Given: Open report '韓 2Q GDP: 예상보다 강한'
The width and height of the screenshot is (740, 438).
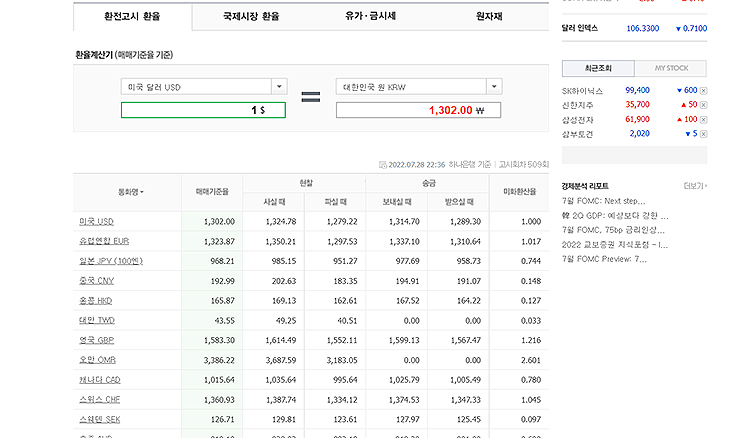Looking at the screenshot, I should 614,216.
